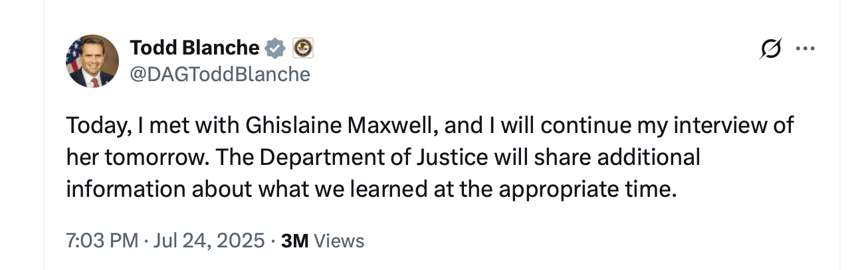Click the bold 3M view count
The image size is (868, 270).
click(x=294, y=240)
